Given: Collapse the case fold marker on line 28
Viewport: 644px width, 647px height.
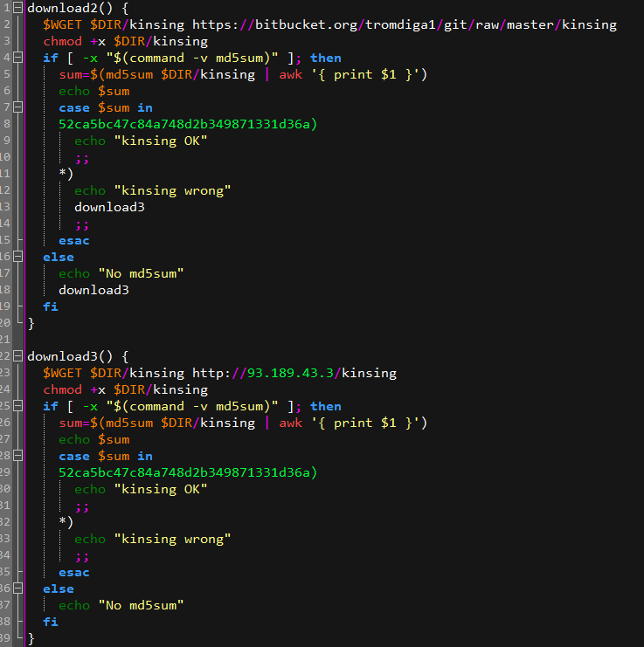Looking at the screenshot, I should (17, 456).
